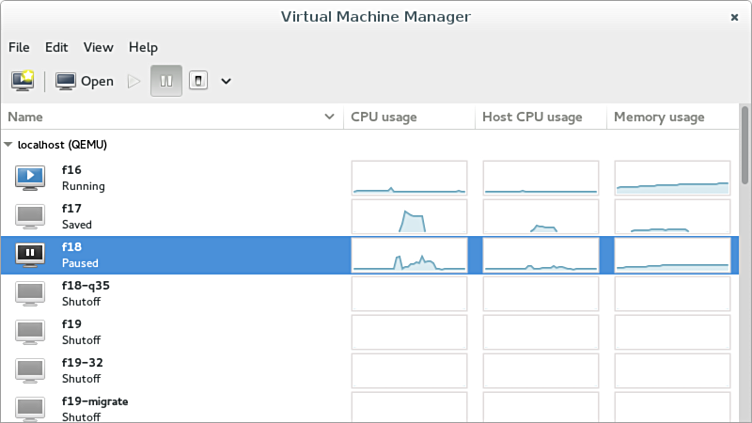Select the running f16 VM icon
Viewport: 752px width, 423px height.
click(30, 177)
